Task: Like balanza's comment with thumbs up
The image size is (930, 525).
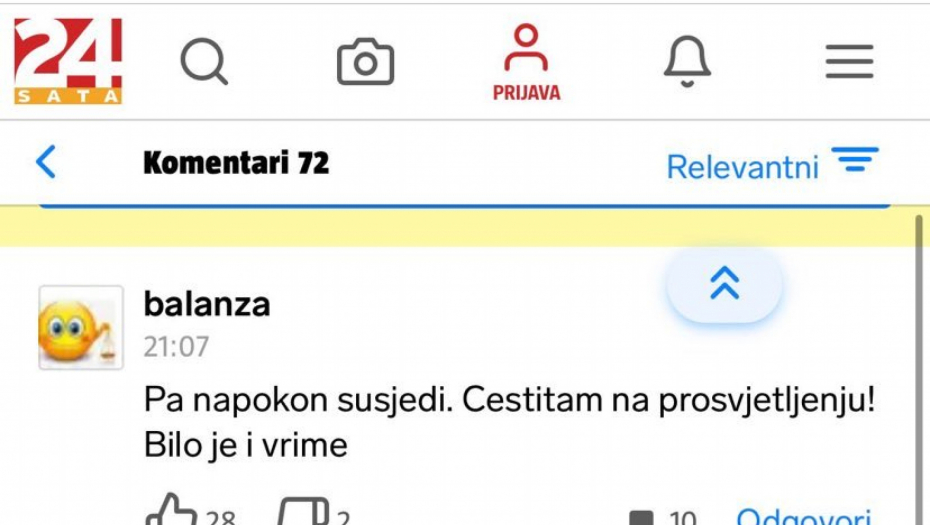Action: pos(171,511)
